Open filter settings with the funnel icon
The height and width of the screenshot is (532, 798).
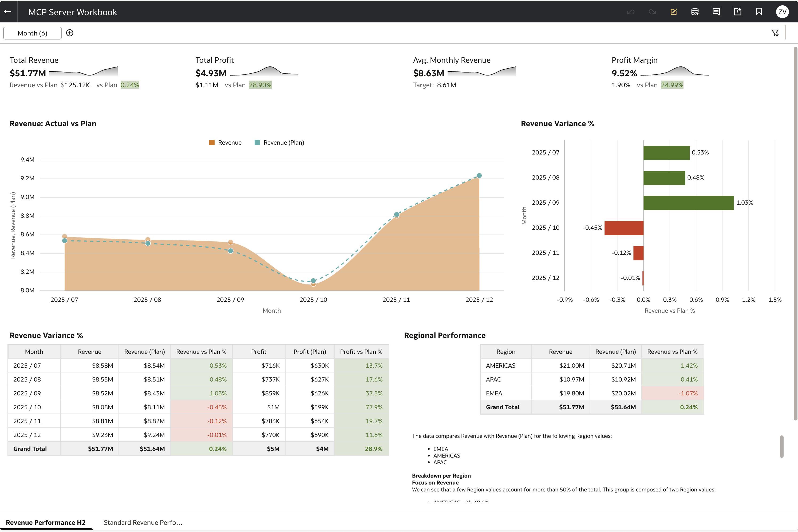(x=775, y=33)
